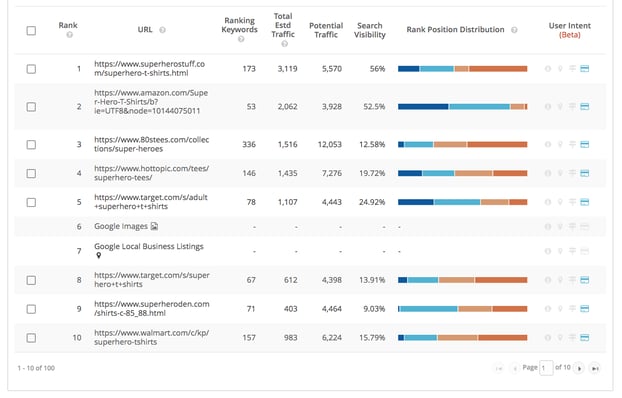Screen dimensions: 622x398
Task: Click the Google Images picture icon
Action: pyautogui.click(x=154, y=226)
